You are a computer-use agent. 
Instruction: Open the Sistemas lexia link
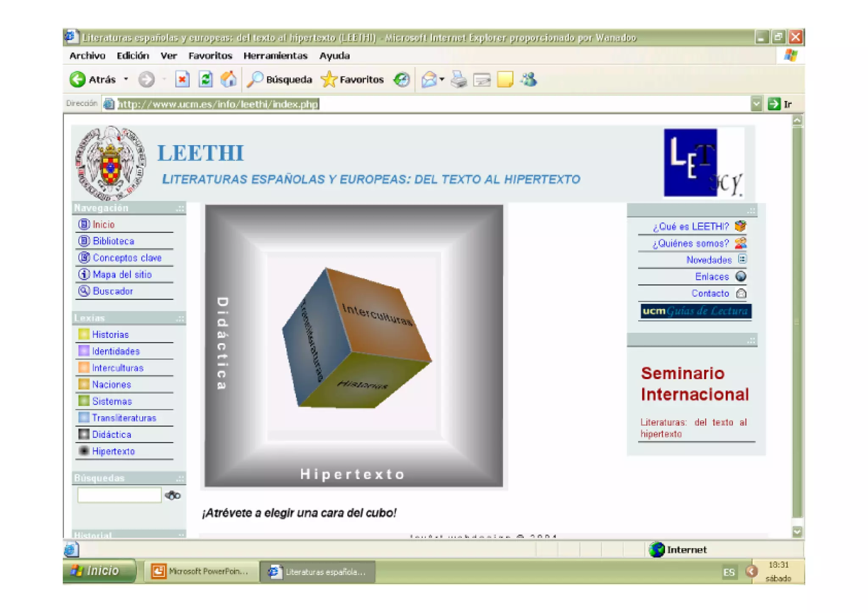click(x=112, y=401)
